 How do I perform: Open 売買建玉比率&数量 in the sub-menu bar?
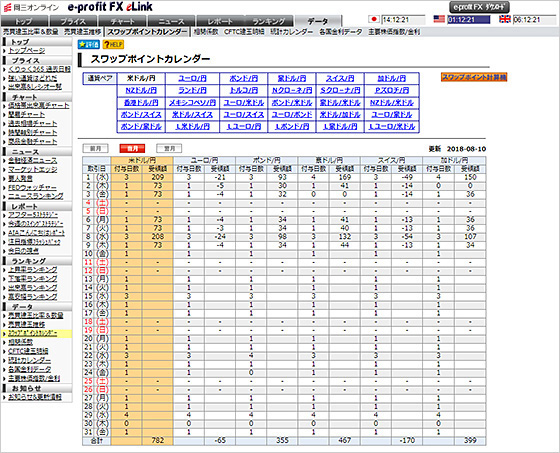[x=31, y=32]
